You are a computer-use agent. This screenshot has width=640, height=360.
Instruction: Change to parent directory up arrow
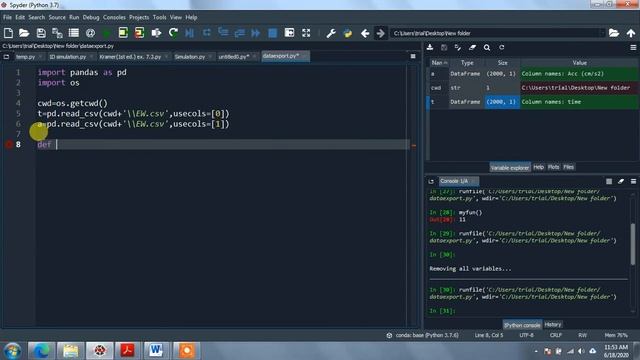[x=631, y=33]
